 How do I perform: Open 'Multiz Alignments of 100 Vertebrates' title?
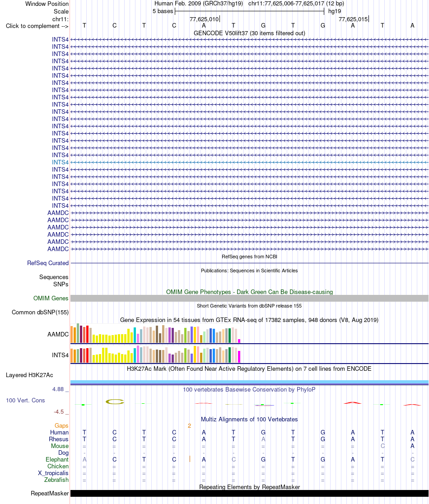pos(249,420)
